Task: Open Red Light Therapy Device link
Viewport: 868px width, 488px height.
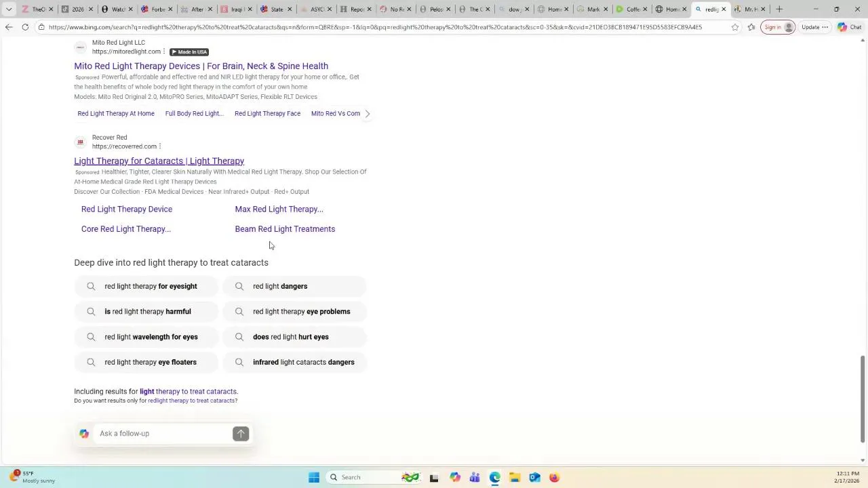Action: point(127,209)
